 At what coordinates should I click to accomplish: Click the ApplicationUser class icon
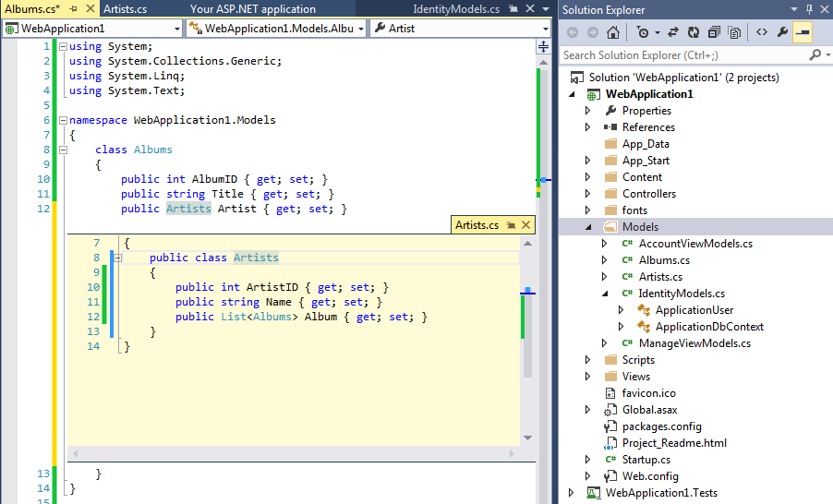tap(644, 310)
